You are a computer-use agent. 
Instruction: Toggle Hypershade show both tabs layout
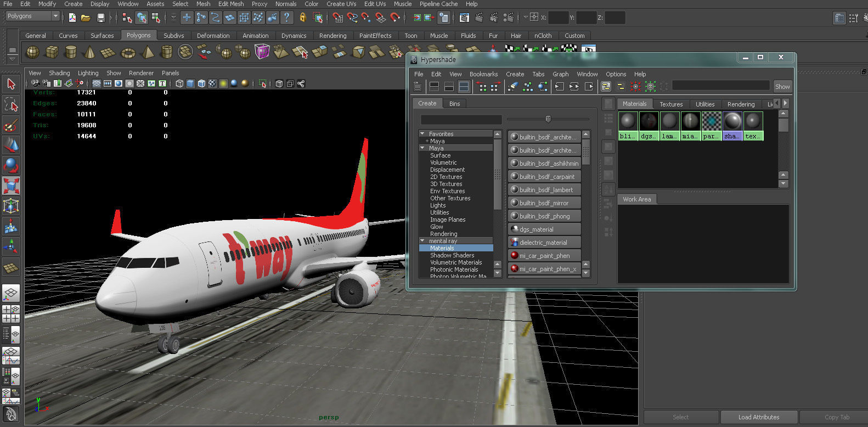pyautogui.click(x=464, y=86)
